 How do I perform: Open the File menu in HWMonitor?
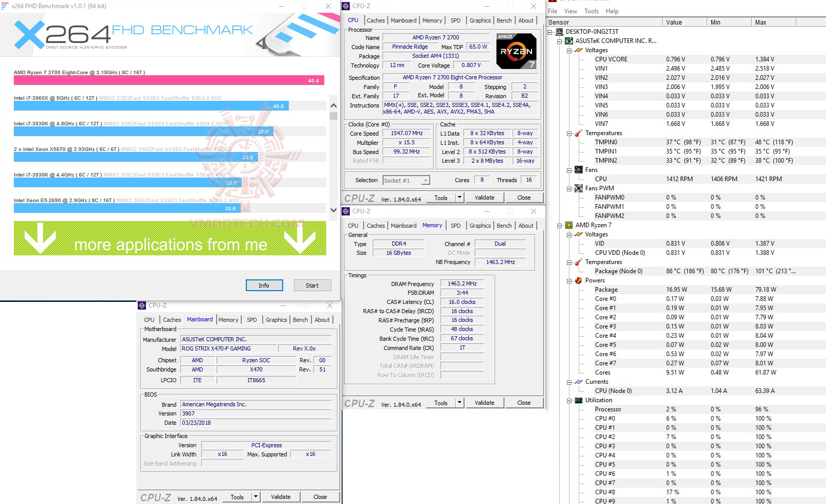(553, 11)
